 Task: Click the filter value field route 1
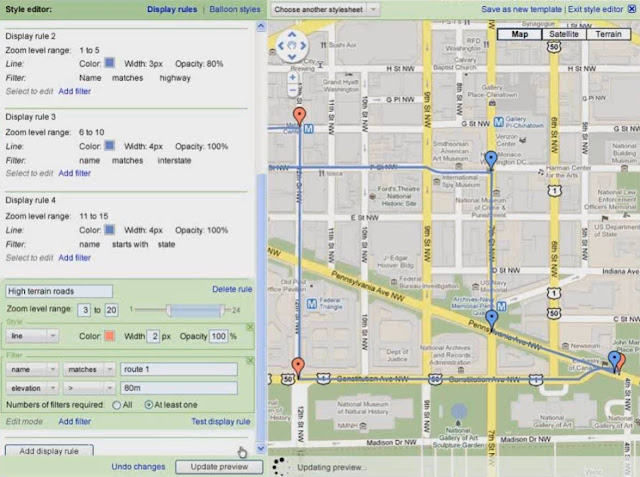point(179,369)
